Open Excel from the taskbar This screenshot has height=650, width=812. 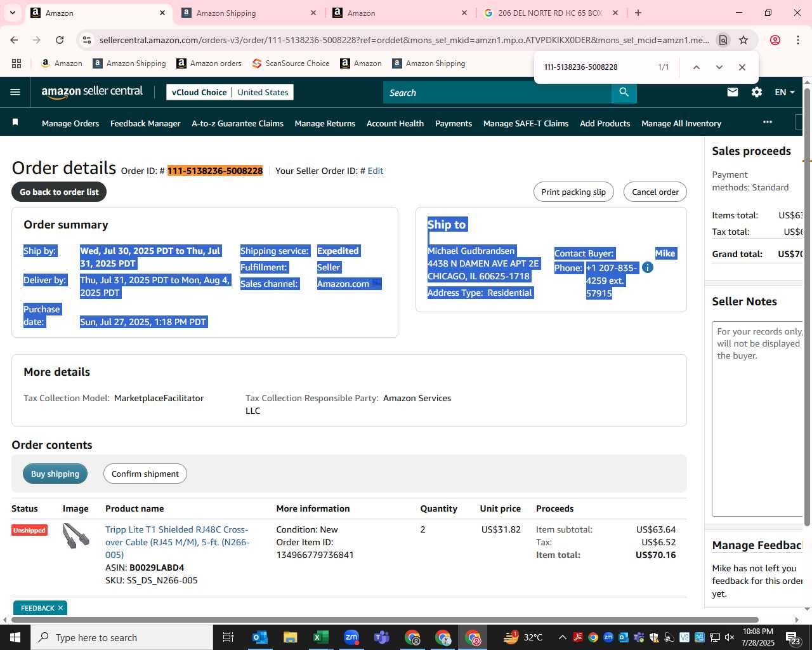(x=320, y=637)
